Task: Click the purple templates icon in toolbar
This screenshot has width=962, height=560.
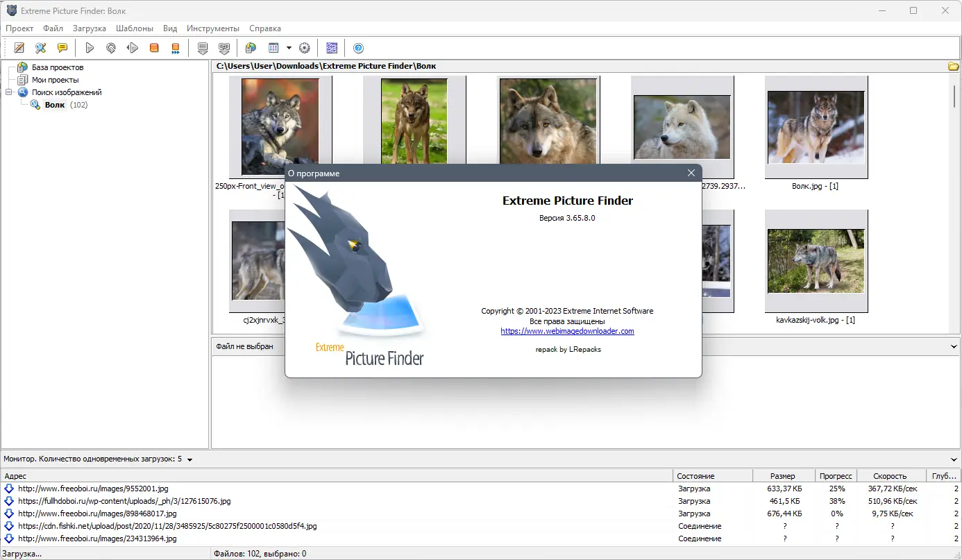Action: coord(332,48)
